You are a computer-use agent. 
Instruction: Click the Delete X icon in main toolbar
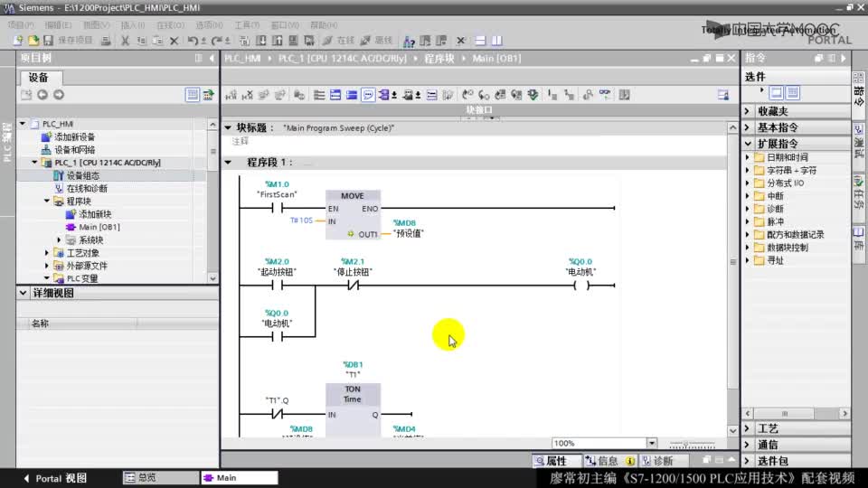(174, 41)
